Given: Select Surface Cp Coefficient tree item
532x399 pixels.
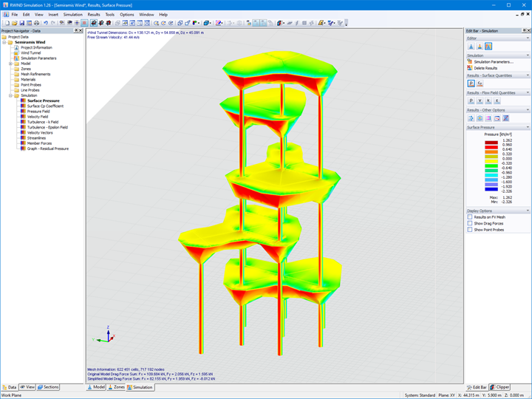Looking at the screenshot, I should click(x=45, y=106).
